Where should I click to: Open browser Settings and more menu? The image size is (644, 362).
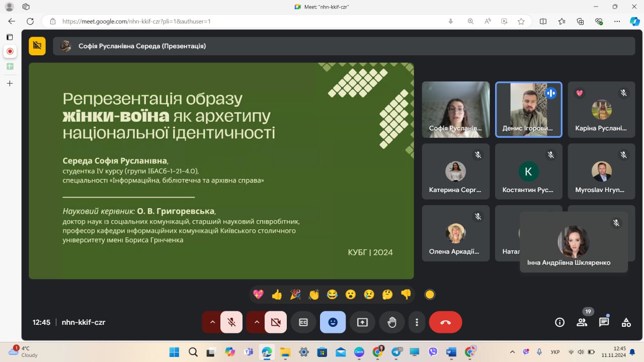(x=617, y=21)
